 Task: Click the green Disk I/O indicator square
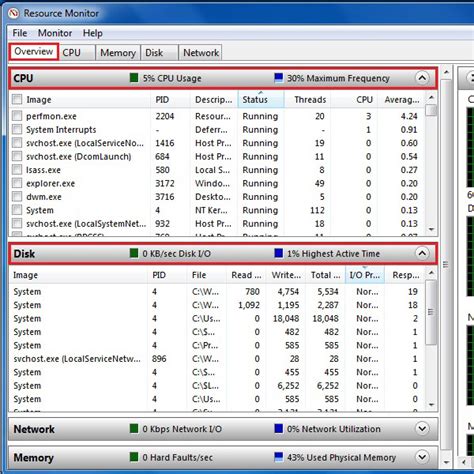pyautogui.click(x=134, y=253)
